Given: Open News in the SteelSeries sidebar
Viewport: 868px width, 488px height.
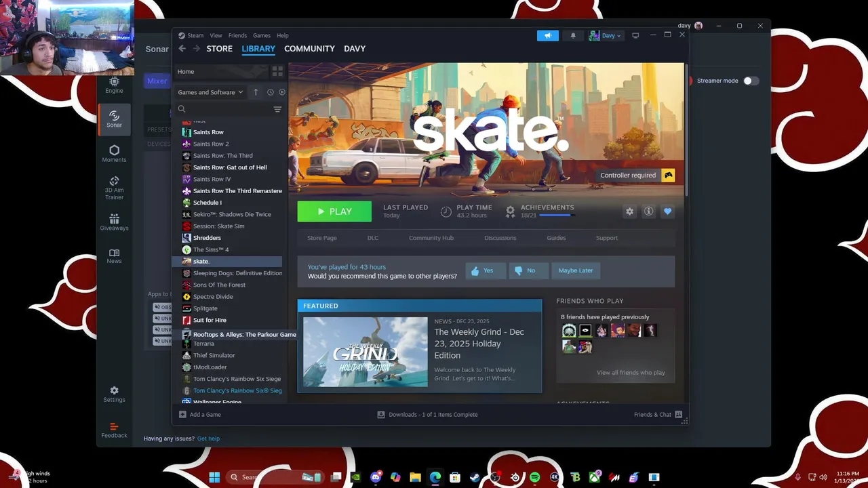Looking at the screenshot, I should coord(114,256).
